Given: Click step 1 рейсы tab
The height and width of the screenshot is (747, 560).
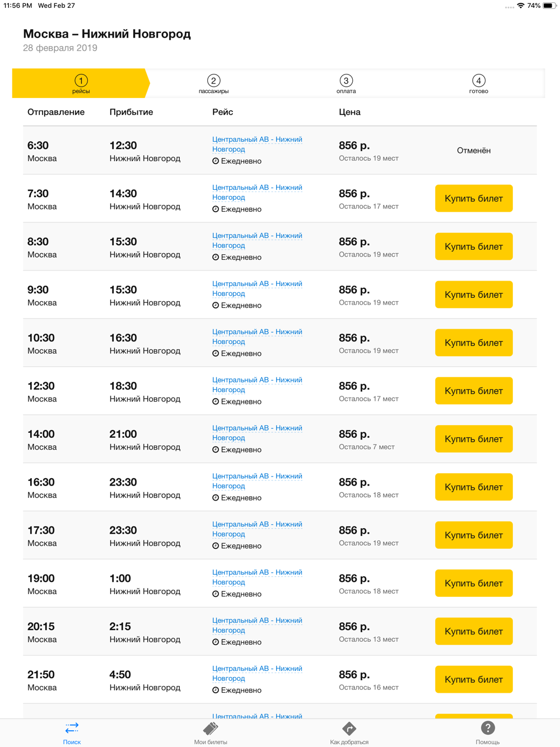Looking at the screenshot, I should pos(81,83).
